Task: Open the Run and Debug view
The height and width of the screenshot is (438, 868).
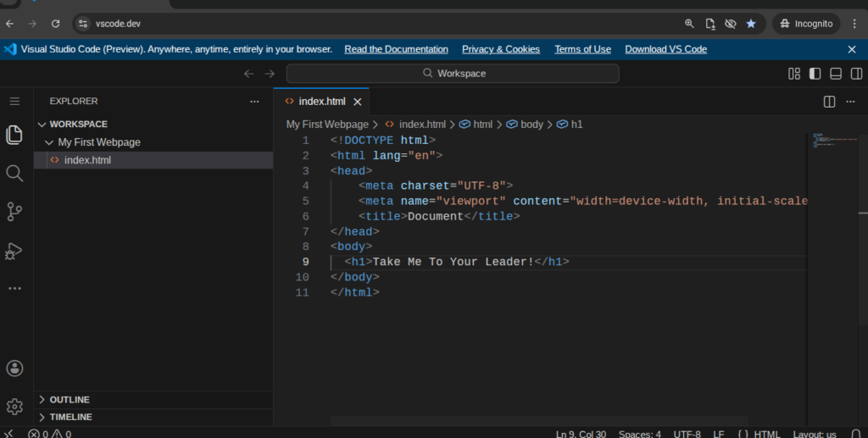Action: tap(14, 251)
